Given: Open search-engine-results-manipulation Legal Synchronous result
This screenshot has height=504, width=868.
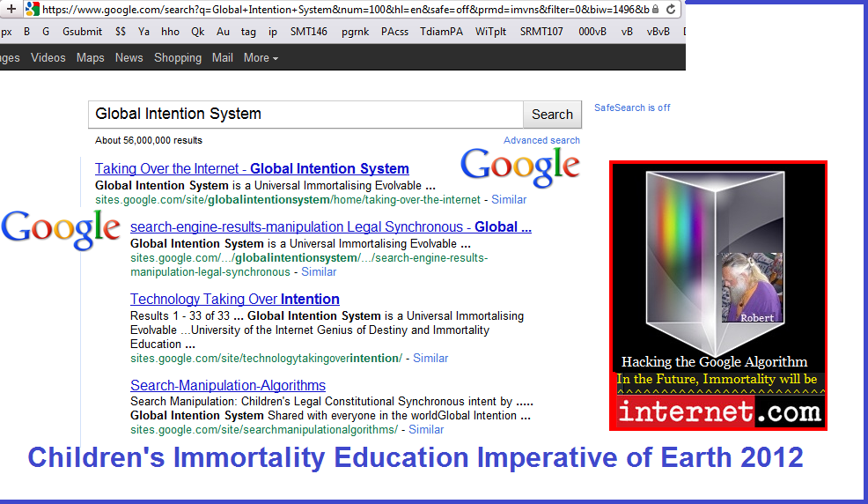Looking at the screenshot, I should 330,226.
